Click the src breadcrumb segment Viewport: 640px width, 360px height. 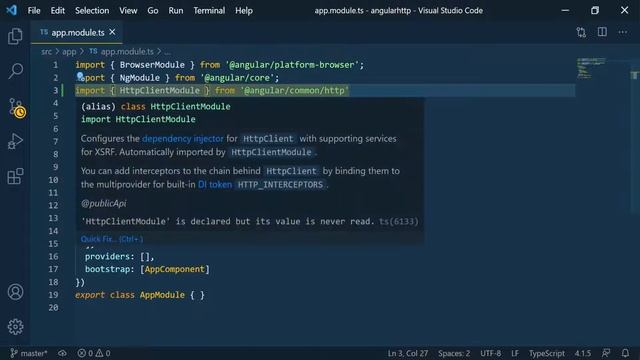point(47,52)
